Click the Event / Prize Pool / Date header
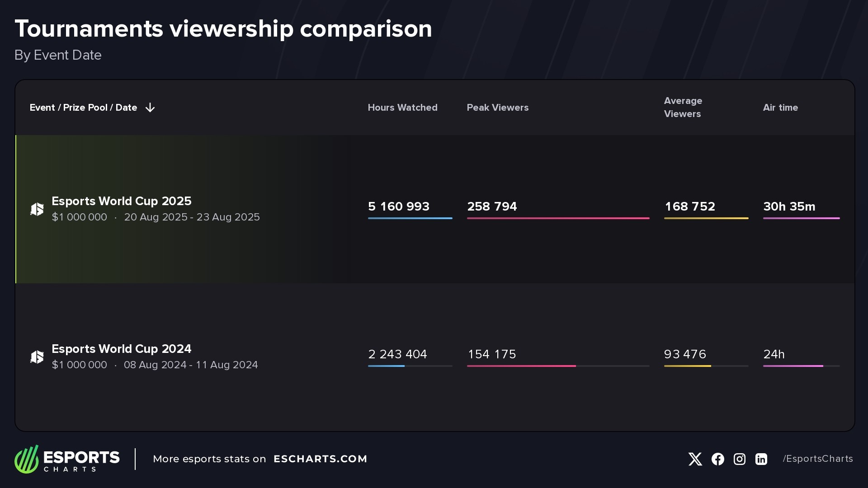The width and height of the screenshot is (868, 488). pyautogui.click(x=83, y=108)
